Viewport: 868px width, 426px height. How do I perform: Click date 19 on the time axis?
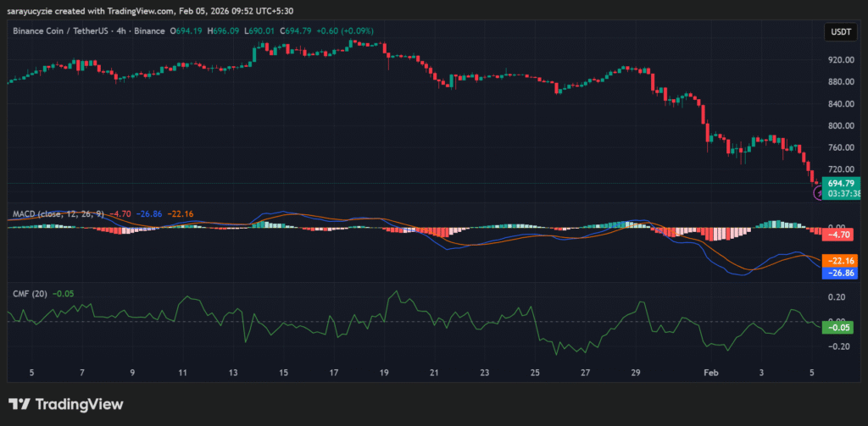(x=383, y=373)
